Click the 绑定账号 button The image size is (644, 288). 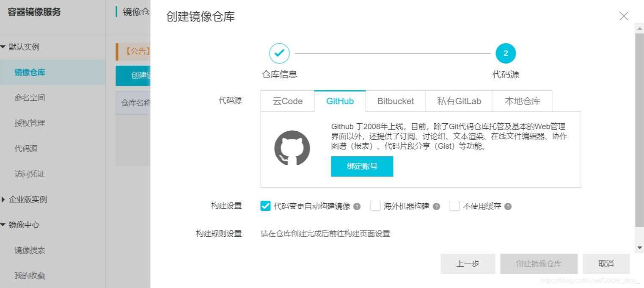point(362,166)
